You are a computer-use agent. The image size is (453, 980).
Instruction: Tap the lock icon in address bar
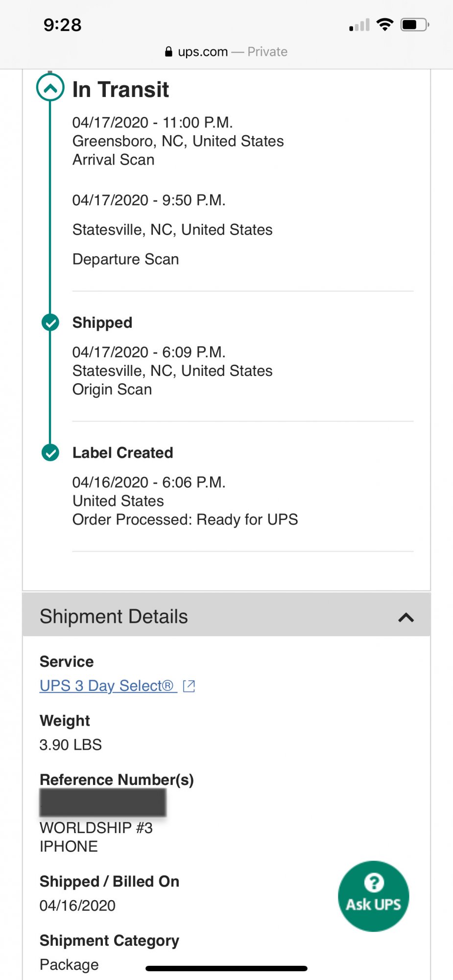click(168, 51)
